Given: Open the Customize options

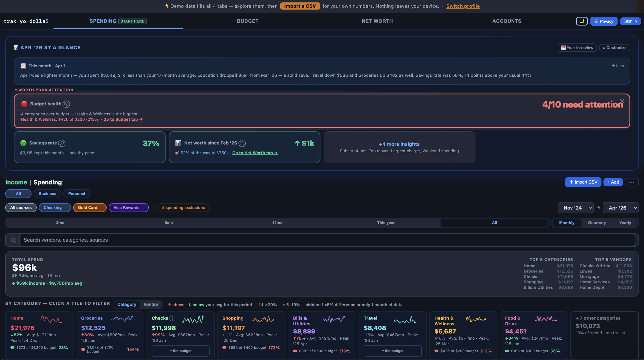Looking at the screenshot, I should pos(614,48).
